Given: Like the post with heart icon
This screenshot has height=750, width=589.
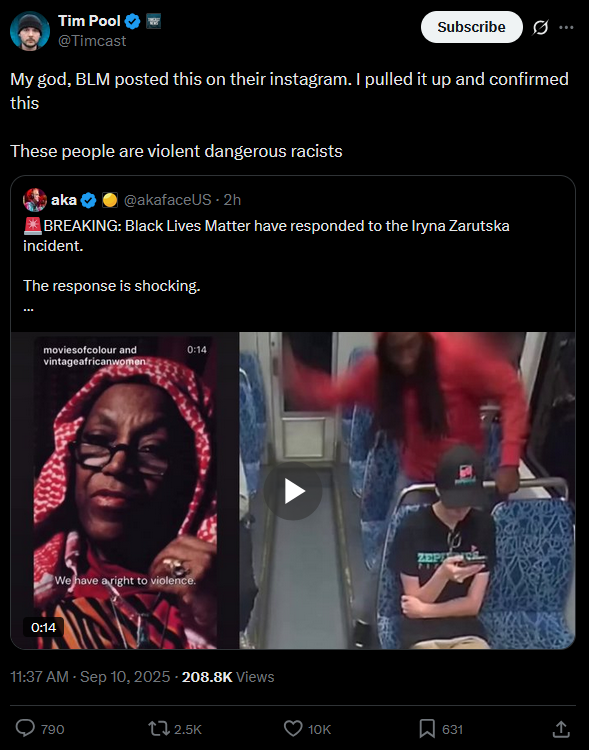Looking at the screenshot, I should (x=293, y=728).
